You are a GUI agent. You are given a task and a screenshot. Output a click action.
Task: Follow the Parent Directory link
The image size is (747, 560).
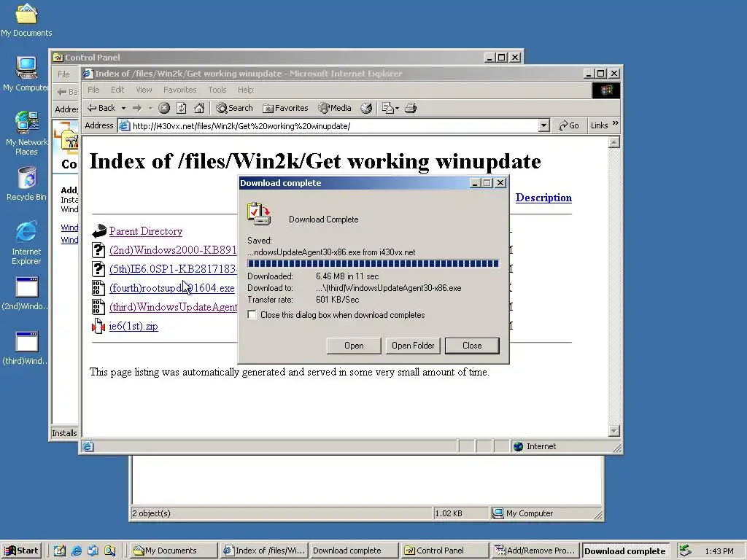click(146, 231)
